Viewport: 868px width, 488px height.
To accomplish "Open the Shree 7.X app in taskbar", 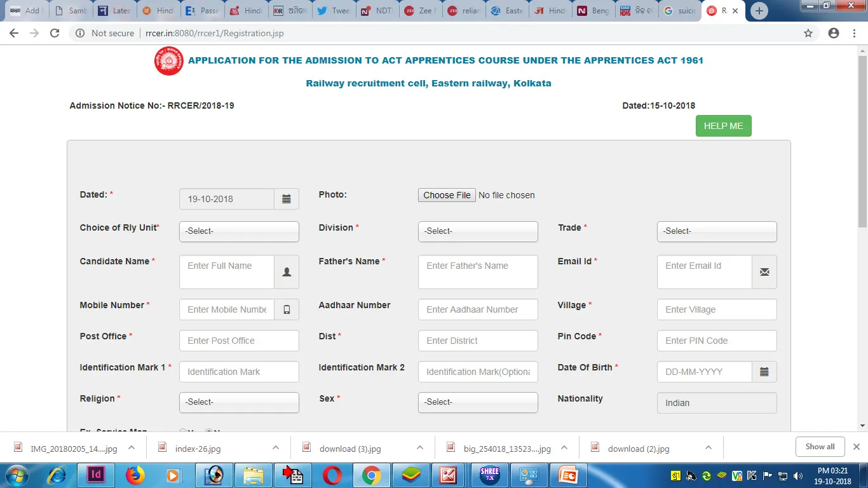I will click(489, 475).
